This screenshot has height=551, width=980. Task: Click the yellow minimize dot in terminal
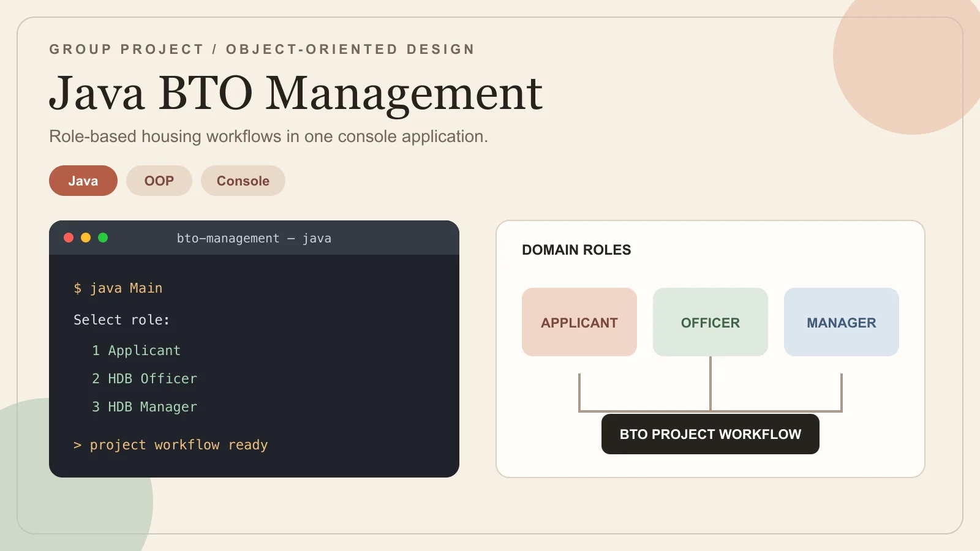[x=86, y=238]
